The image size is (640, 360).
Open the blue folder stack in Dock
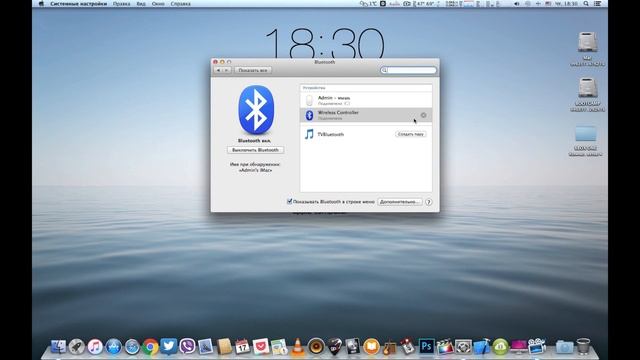pyautogui.click(x=564, y=347)
